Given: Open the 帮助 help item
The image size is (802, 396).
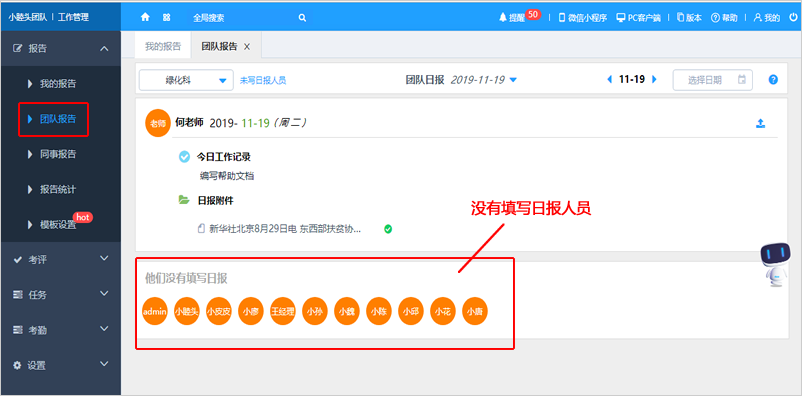Looking at the screenshot, I should point(724,18).
